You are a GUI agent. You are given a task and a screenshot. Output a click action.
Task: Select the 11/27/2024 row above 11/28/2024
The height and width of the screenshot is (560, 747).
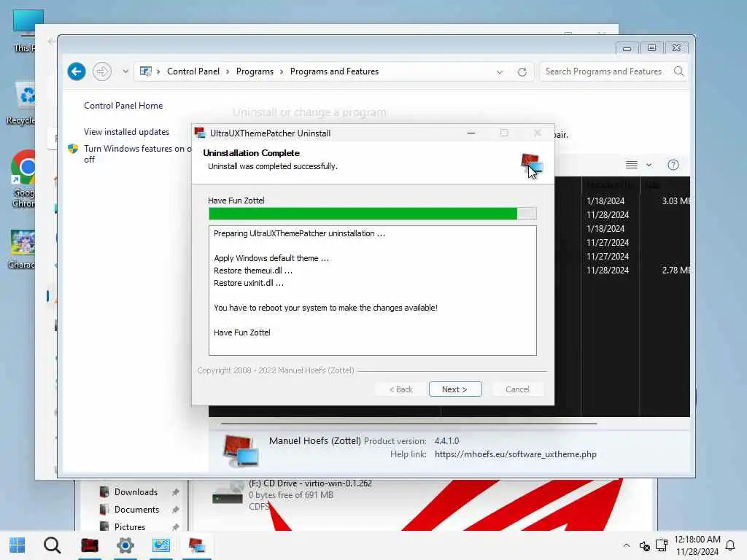(x=608, y=256)
